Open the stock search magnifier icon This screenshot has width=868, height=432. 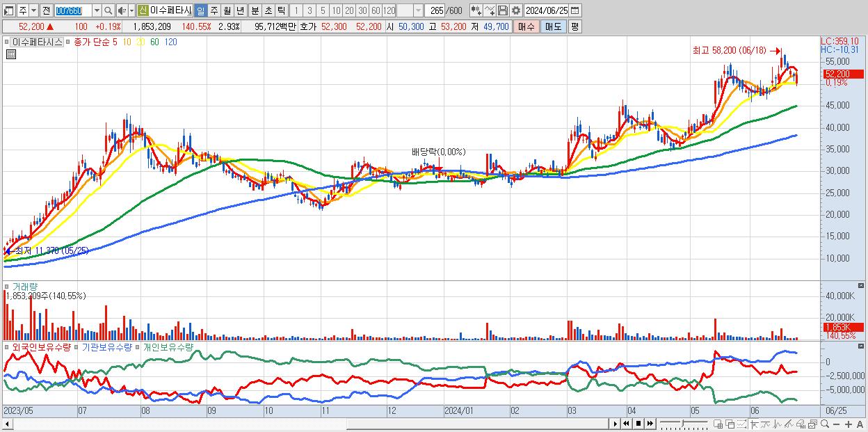tap(108, 10)
